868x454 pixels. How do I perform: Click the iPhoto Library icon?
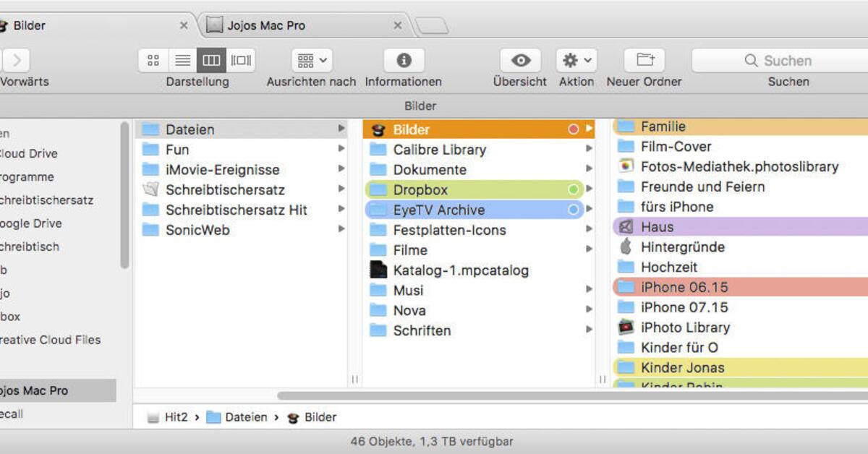(626, 327)
